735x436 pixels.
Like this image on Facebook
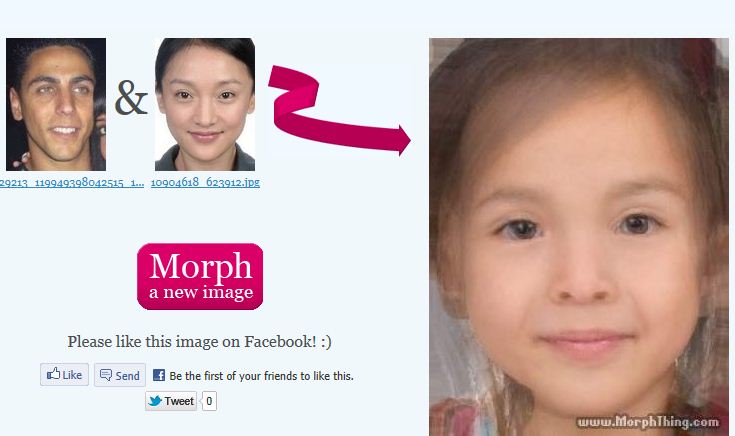click(x=64, y=375)
